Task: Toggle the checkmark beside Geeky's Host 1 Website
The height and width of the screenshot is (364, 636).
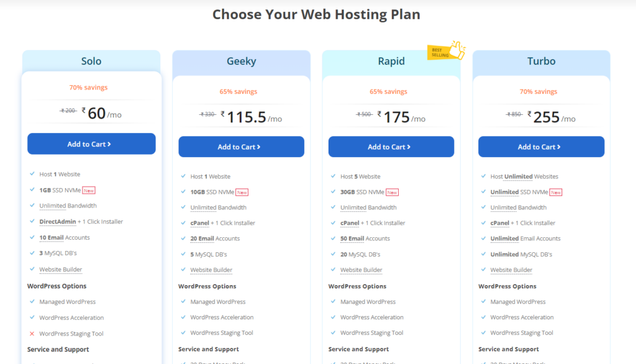Action: 183,176
